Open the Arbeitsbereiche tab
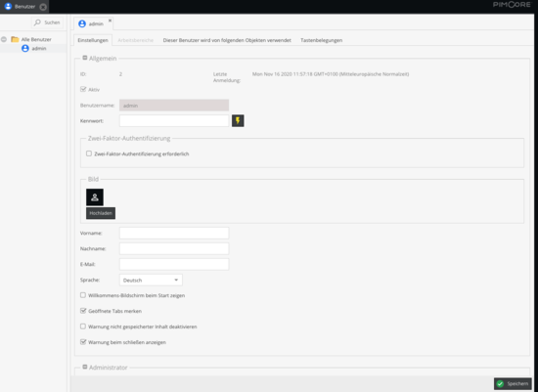This screenshot has height=392, width=538. click(136, 40)
